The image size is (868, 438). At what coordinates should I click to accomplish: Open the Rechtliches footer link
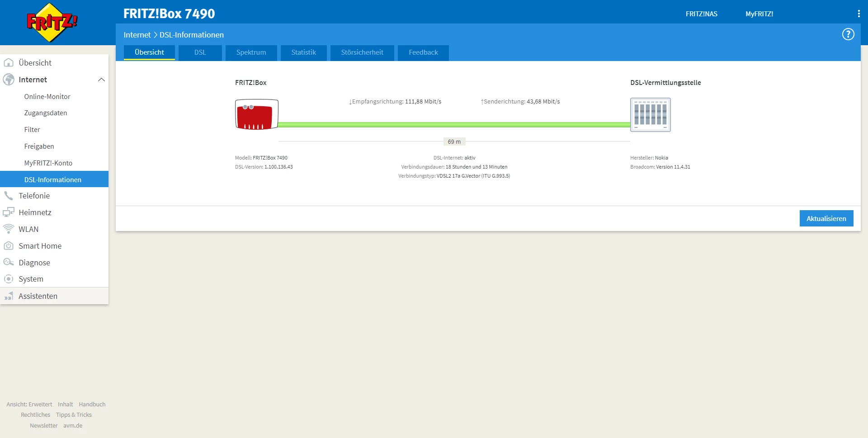click(x=36, y=415)
